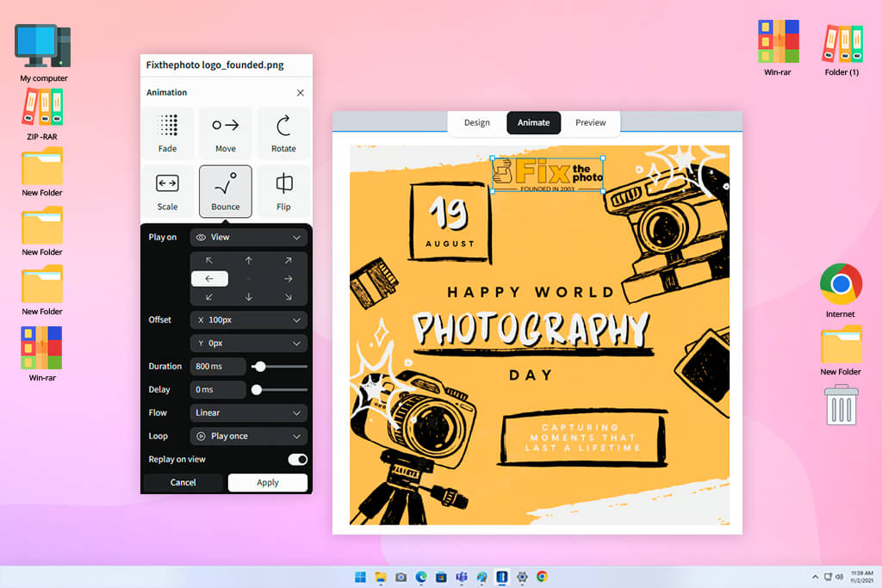Switch to the Preview tab
The height and width of the screenshot is (588, 882).
pyautogui.click(x=591, y=122)
